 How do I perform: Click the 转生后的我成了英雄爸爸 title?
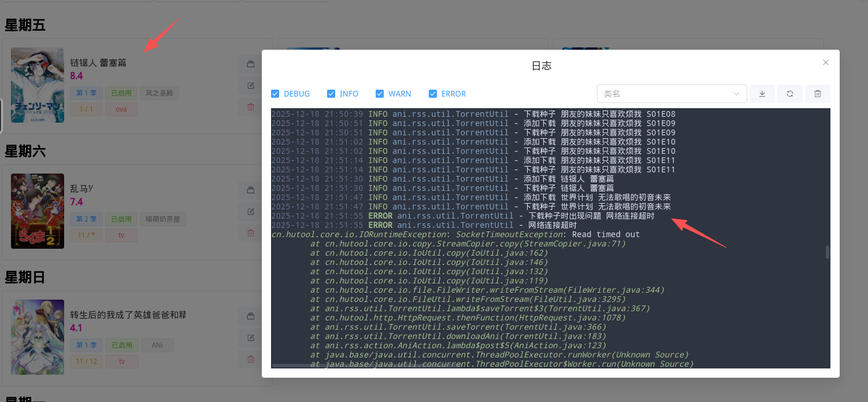[x=128, y=315]
